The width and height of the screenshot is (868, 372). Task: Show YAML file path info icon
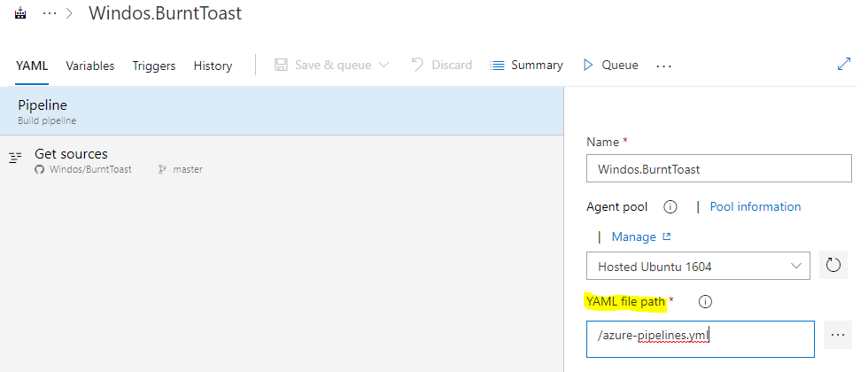point(705,302)
